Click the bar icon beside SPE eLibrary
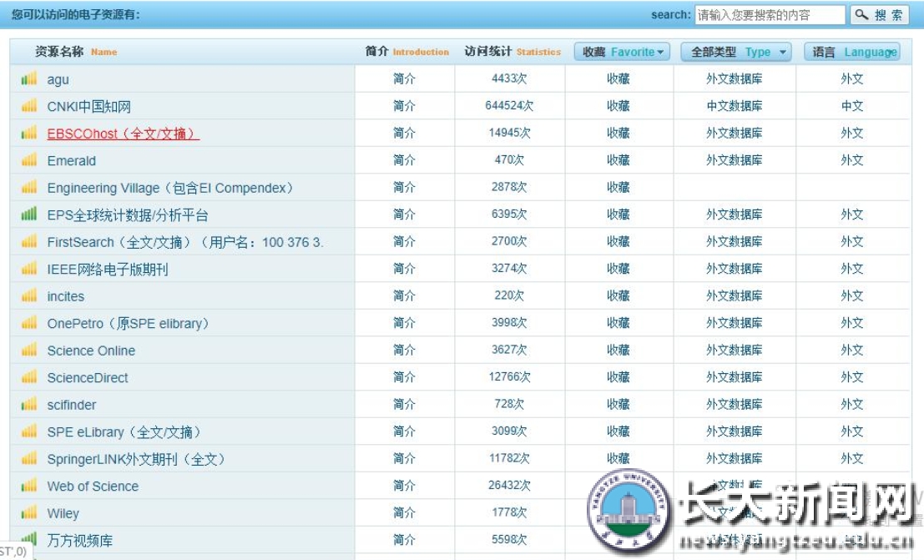The width and height of the screenshot is (924, 560). [x=29, y=431]
